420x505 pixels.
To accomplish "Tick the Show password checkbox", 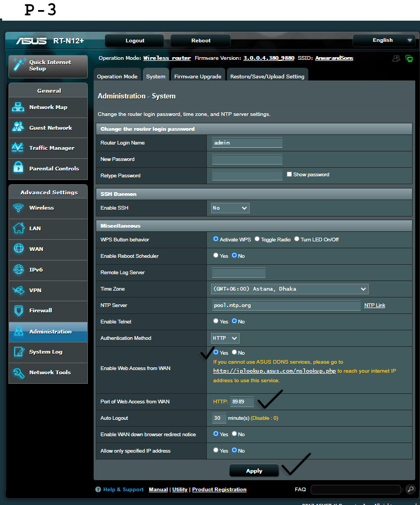I will coord(289,174).
